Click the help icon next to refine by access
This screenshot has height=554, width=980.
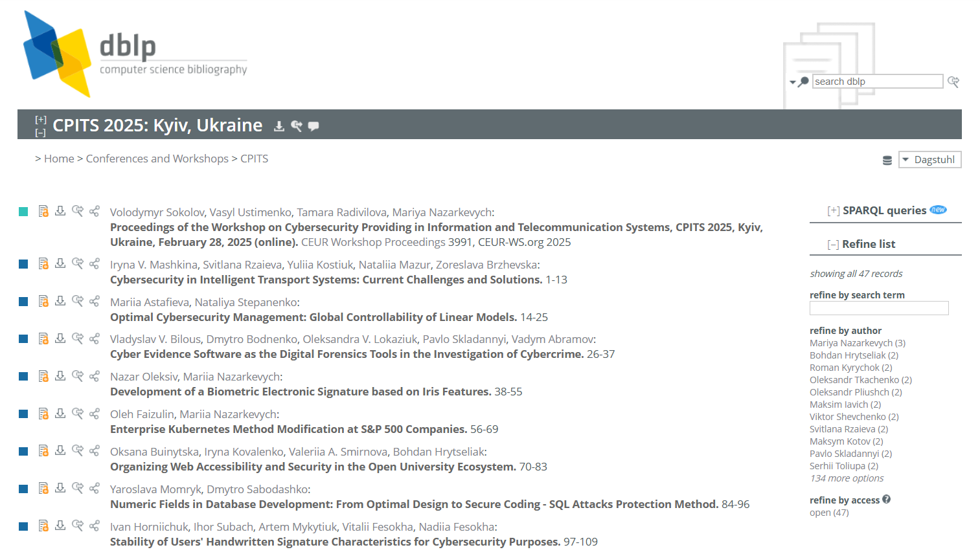[x=886, y=499]
